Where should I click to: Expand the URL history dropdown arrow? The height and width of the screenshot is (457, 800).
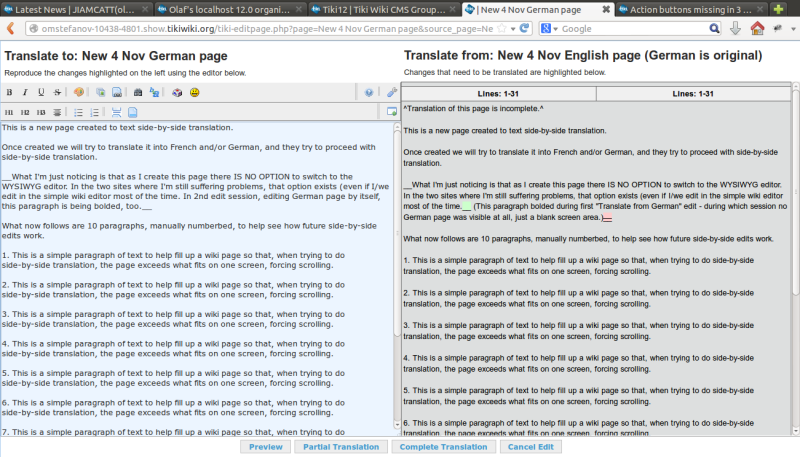click(x=513, y=29)
